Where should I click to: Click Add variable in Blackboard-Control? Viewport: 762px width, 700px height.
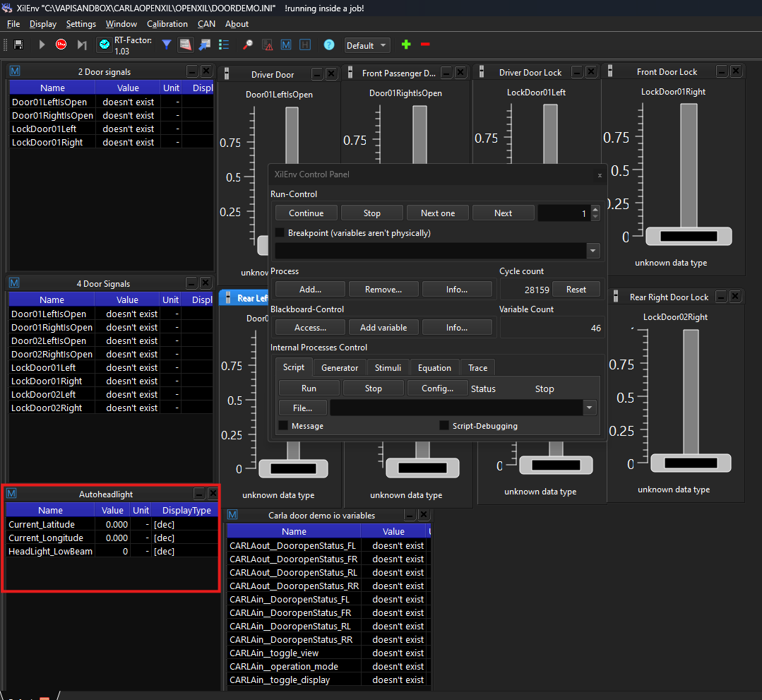[x=383, y=327]
